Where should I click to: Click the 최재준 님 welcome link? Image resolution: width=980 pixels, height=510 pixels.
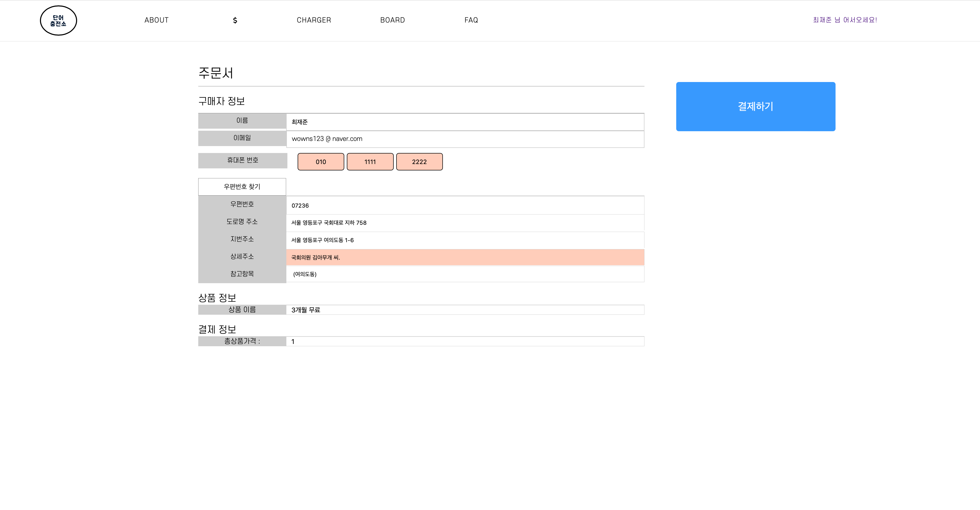(x=845, y=20)
